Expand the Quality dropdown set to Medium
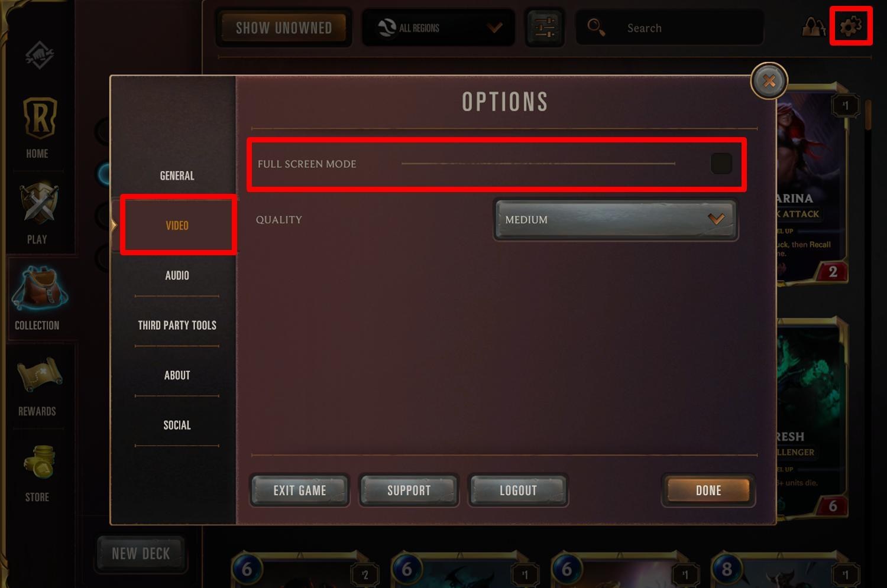The width and height of the screenshot is (887, 588). (x=616, y=220)
